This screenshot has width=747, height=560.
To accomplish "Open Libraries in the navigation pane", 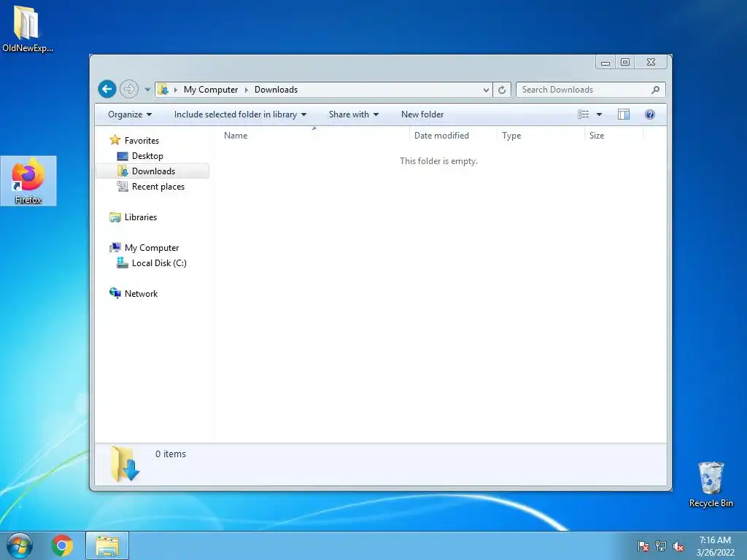I will tap(141, 217).
